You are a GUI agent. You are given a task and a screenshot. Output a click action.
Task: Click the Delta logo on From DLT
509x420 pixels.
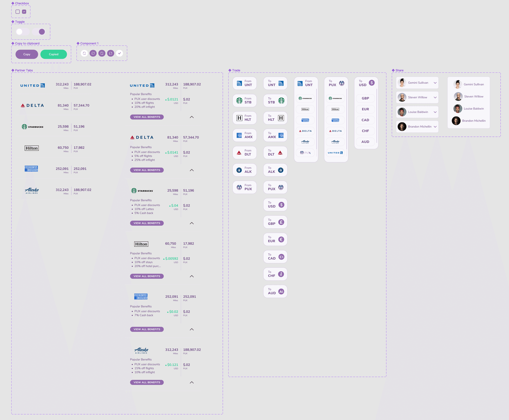pos(239,153)
